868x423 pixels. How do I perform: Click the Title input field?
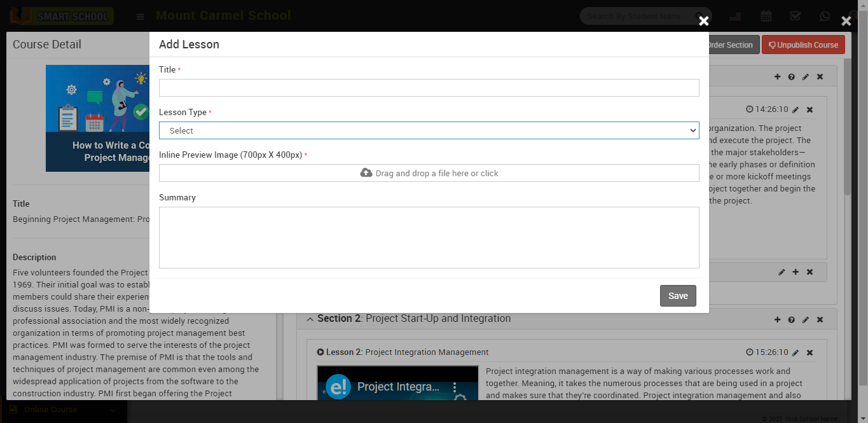point(429,88)
